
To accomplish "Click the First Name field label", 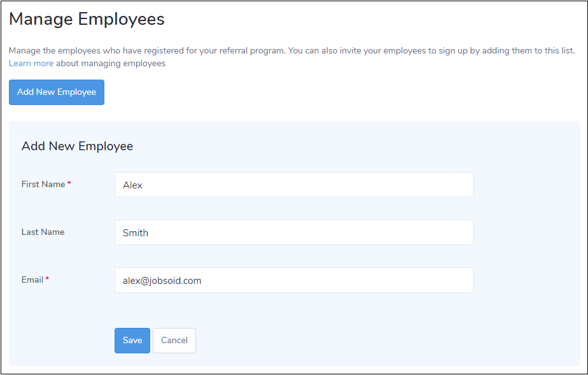I will pyautogui.click(x=43, y=184).
